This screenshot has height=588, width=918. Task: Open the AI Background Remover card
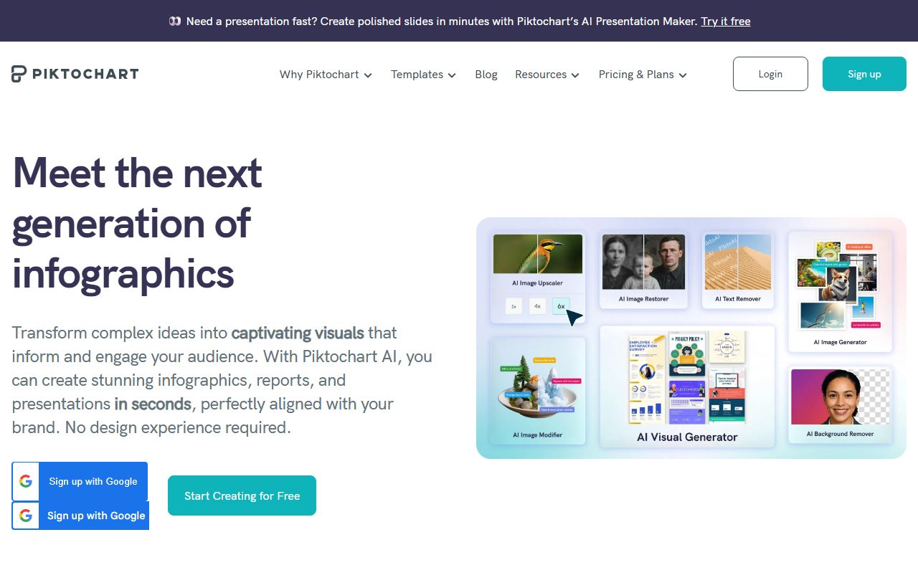tap(840, 404)
